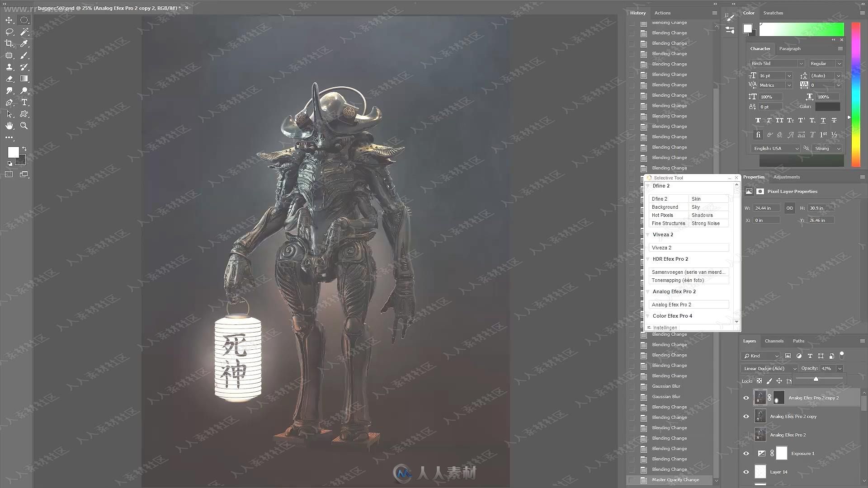Launch Viveza 2 from Selective Tool
Image resolution: width=868 pixels, height=488 pixels.
(x=689, y=248)
